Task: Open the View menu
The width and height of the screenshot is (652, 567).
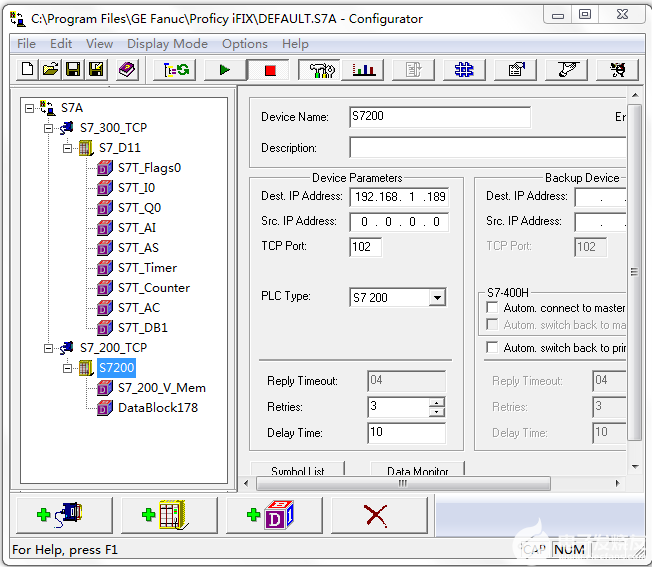Action: coord(99,44)
